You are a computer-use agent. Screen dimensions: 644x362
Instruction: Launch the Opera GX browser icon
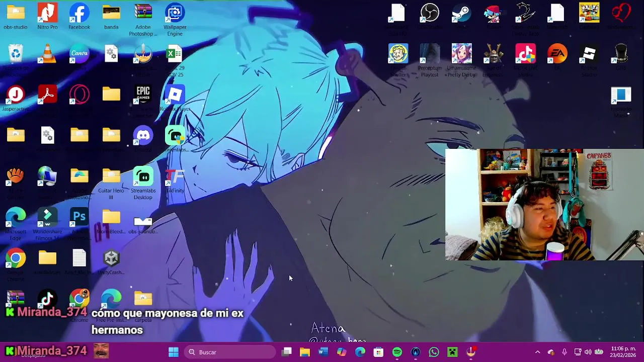click(x=79, y=95)
